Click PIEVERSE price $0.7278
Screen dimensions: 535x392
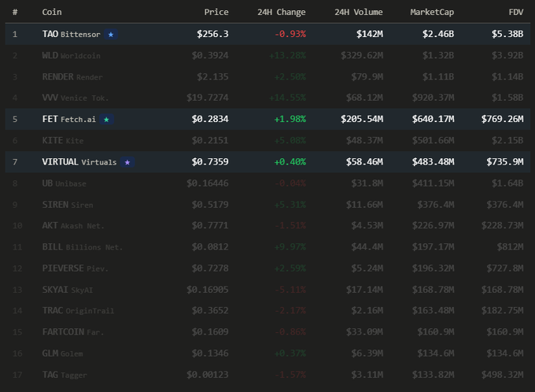[210, 268]
